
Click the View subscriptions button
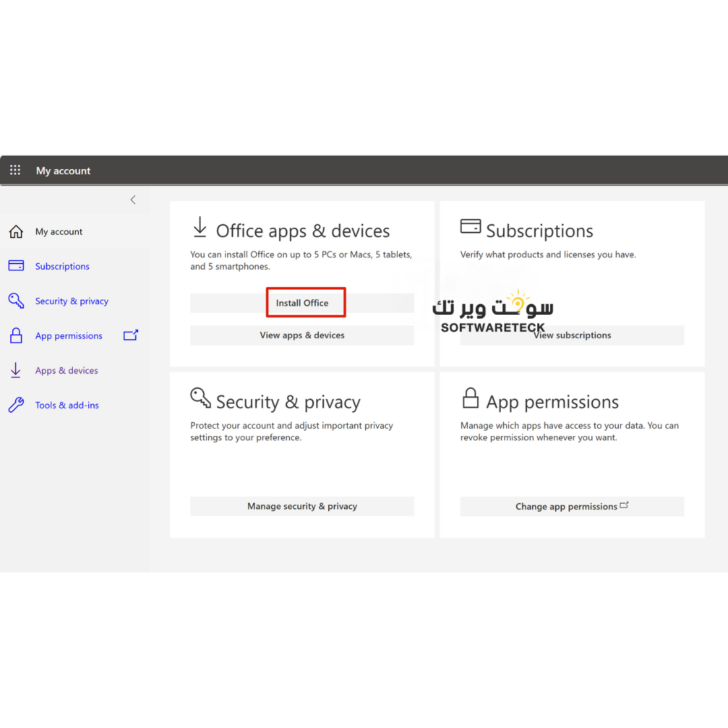click(572, 335)
